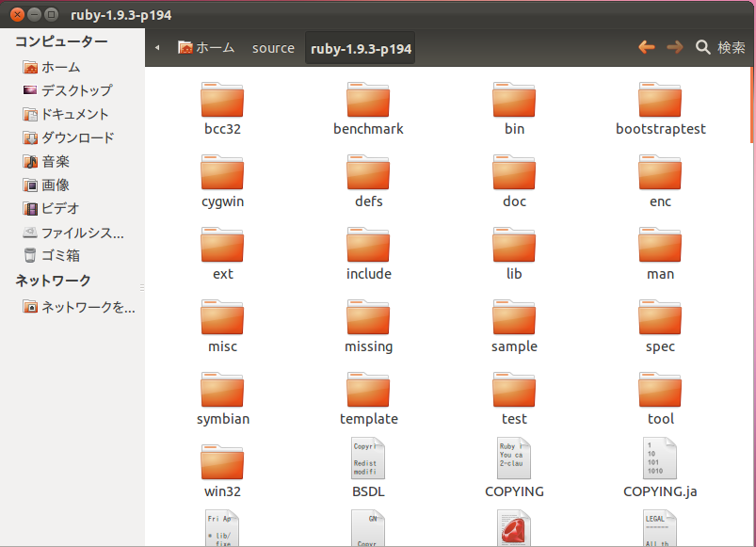Click the ホーム breadcrumb button
This screenshot has width=756, height=547.
click(206, 48)
